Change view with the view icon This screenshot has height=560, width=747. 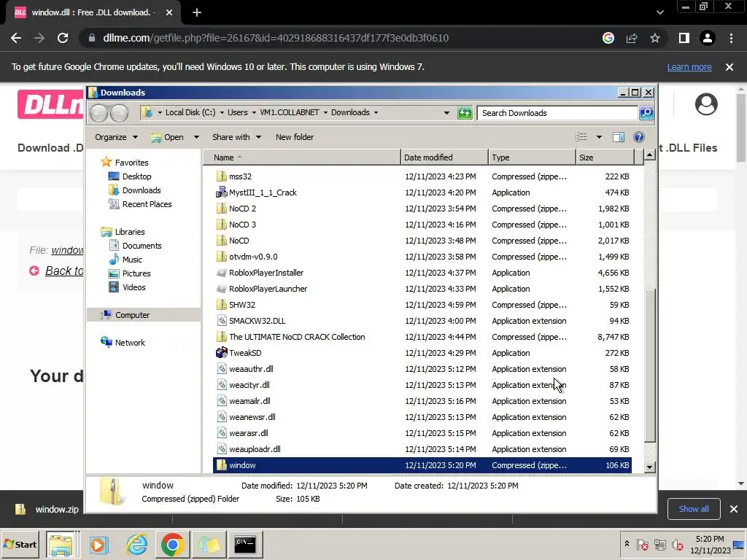pyautogui.click(x=581, y=137)
